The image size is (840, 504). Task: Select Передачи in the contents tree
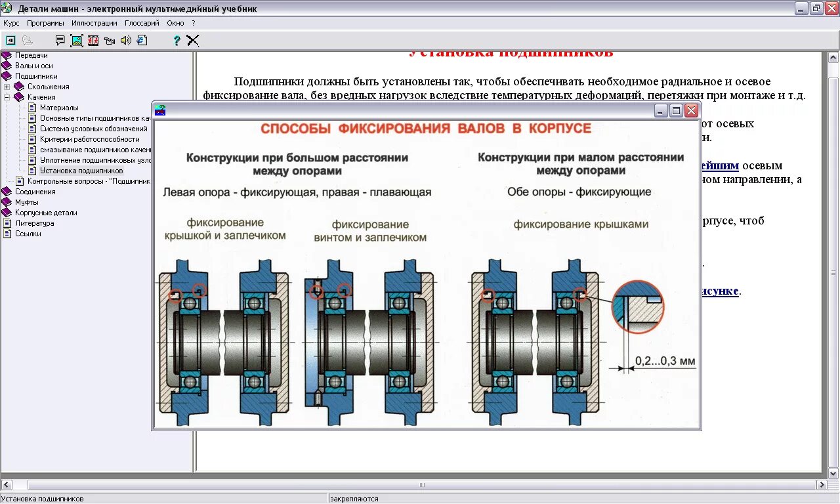coord(31,55)
